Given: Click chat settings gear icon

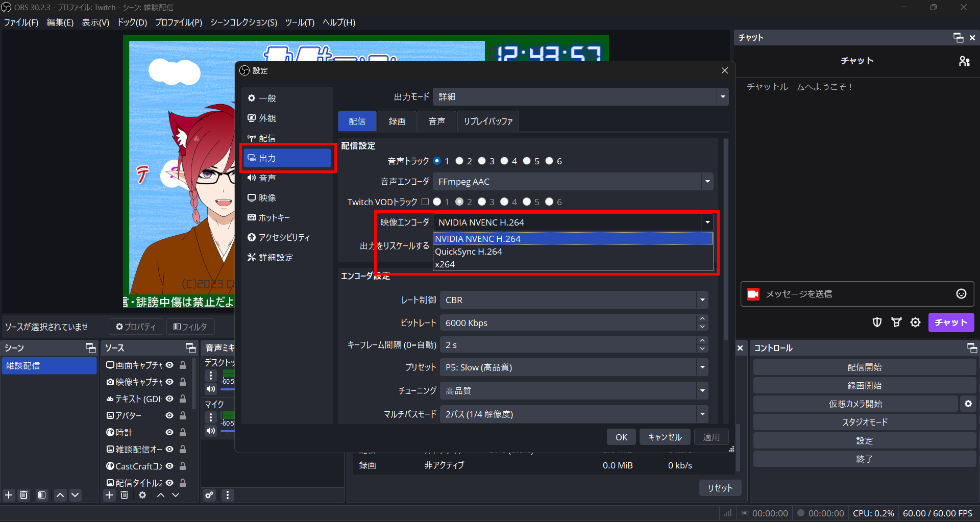Looking at the screenshot, I should (x=915, y=322).
